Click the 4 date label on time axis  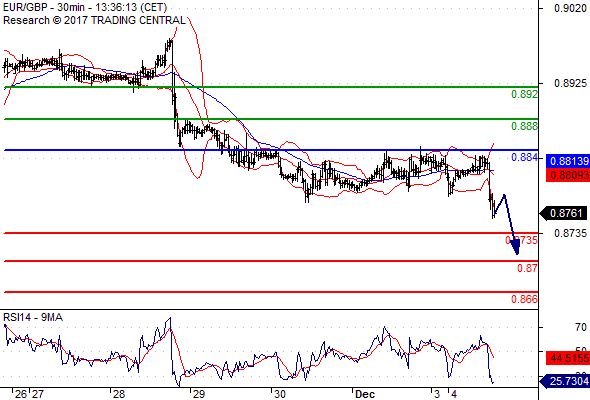(455, 394)
